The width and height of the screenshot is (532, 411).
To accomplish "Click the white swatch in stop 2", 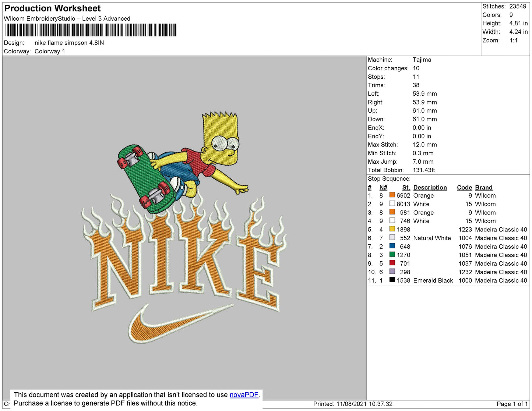I will point(392,204).
